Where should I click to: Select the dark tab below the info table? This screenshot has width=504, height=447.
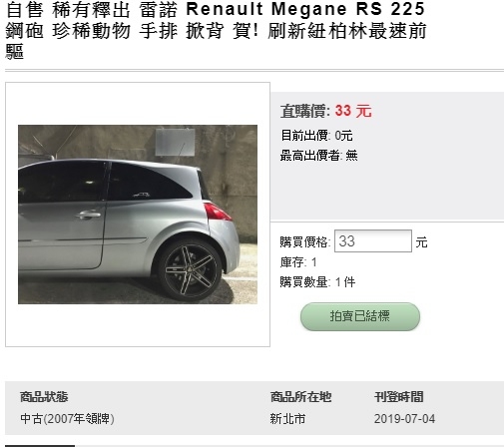40,446
